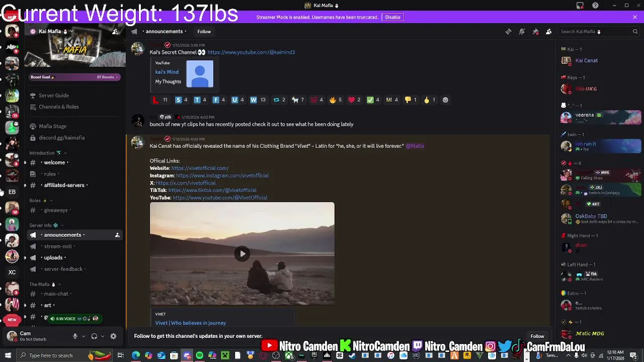Viewport: 644px width, 362px height.
Task: Open the stream-noti channel
Action: 58,246
